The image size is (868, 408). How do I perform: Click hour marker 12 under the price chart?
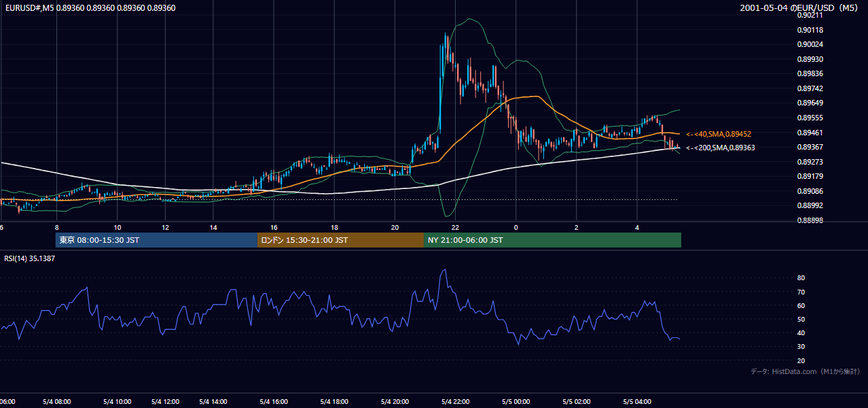pos(165,227)
